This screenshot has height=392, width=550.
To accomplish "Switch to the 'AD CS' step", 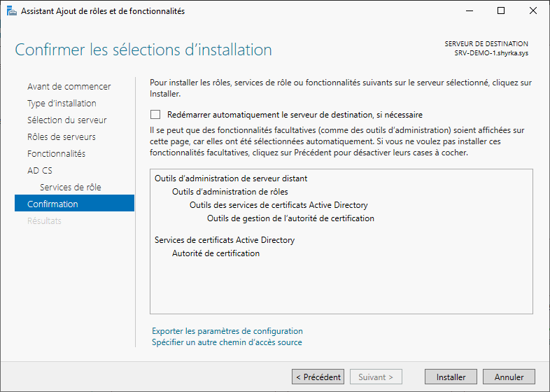I will point(40,171).
